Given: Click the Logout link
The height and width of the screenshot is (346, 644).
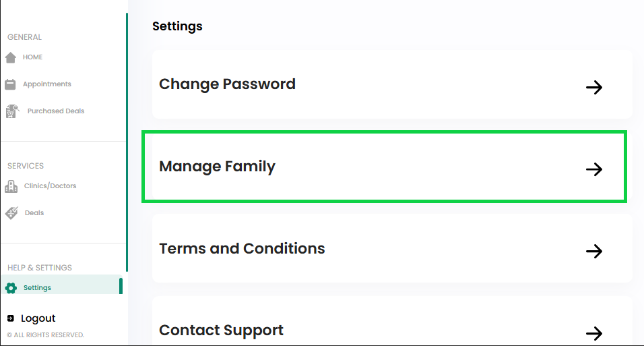Looking at the screenshot, I should [38, 318].
